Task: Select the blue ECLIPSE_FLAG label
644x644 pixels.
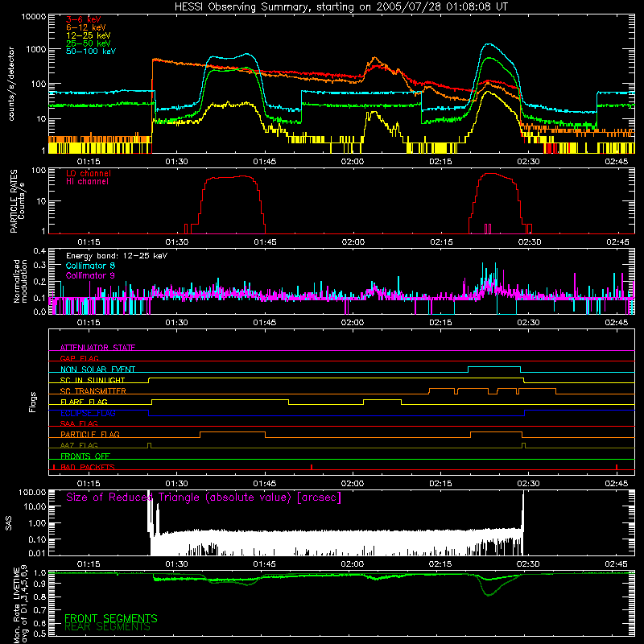Action: [88, 413]
